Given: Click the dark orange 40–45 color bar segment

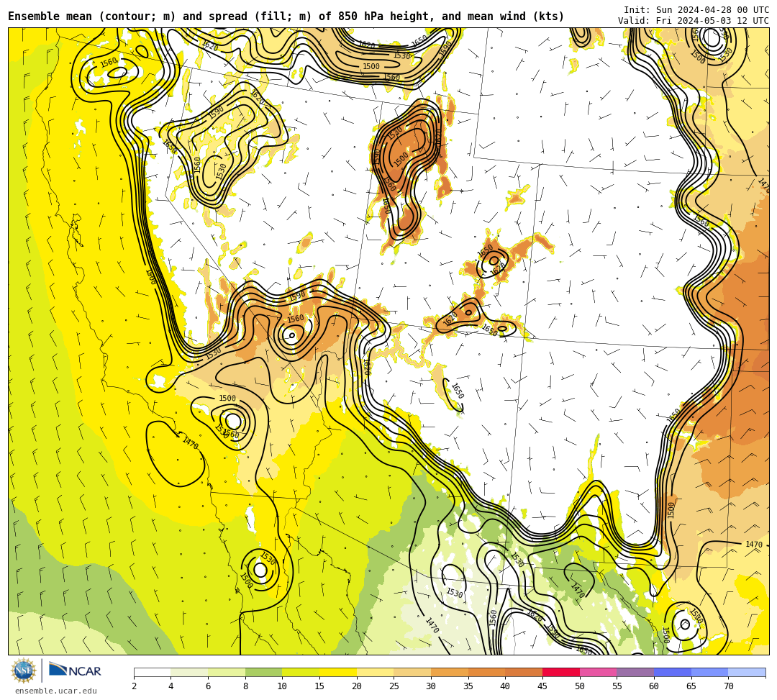Looking at the screenshot, I should [x=524, y=672].
